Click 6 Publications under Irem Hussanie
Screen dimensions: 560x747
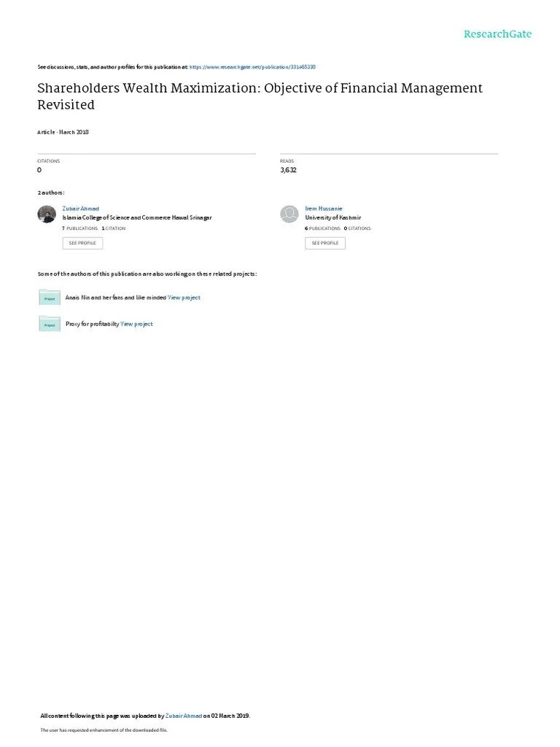323,228
